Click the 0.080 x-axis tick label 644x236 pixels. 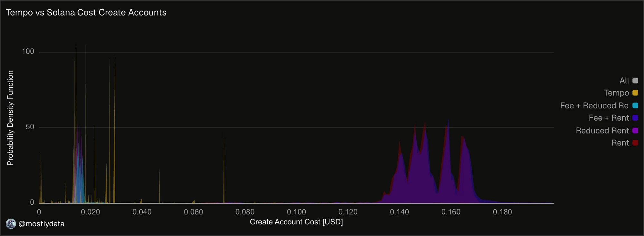(x=245, y=212)
